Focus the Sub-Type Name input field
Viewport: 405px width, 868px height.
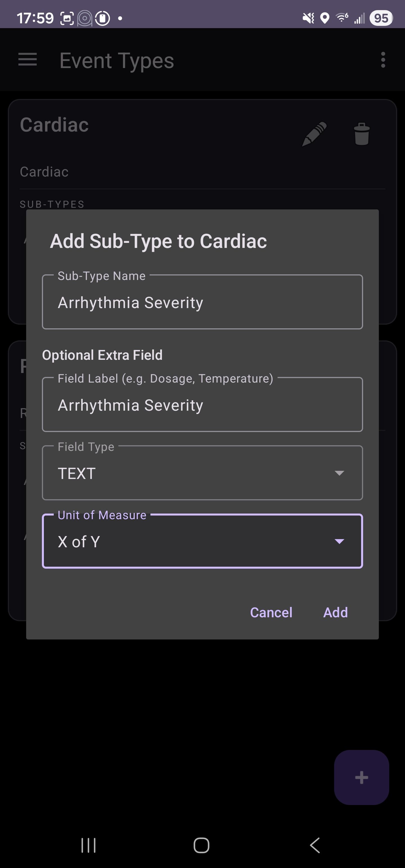(202, 302)
